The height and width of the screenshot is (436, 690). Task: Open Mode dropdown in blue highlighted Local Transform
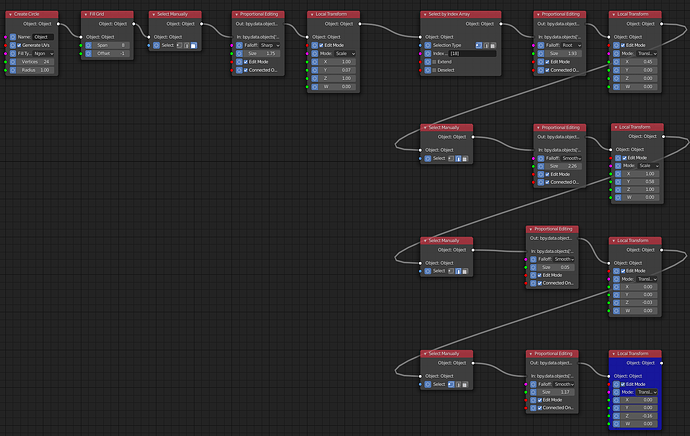pyautogui.click(x=647, y=392)
